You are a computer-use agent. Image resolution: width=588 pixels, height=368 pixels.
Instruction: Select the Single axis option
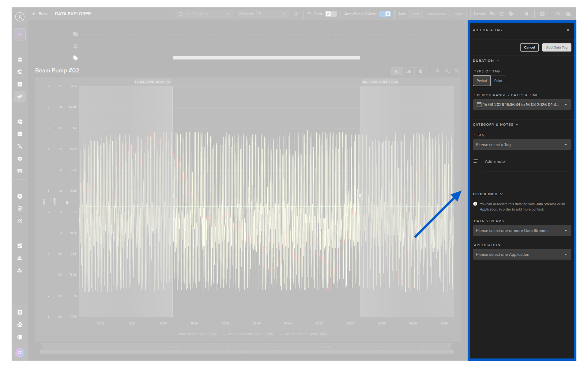coord(458,14)
